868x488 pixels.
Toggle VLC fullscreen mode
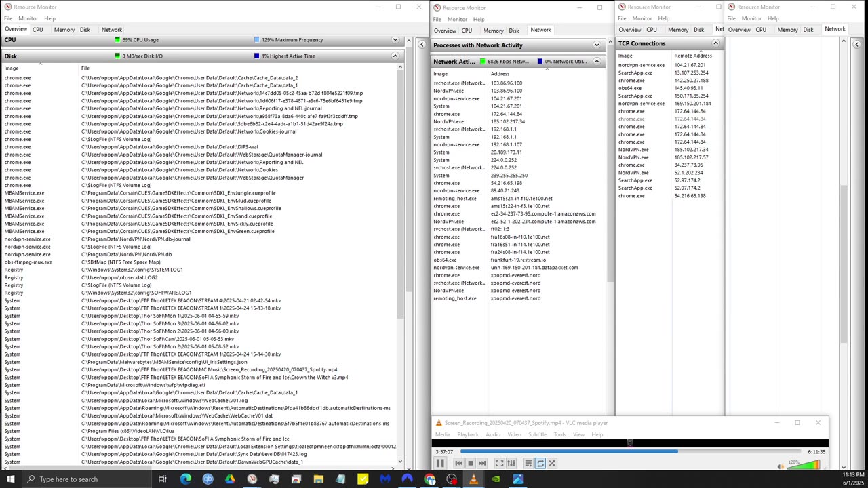pos(499,464)
